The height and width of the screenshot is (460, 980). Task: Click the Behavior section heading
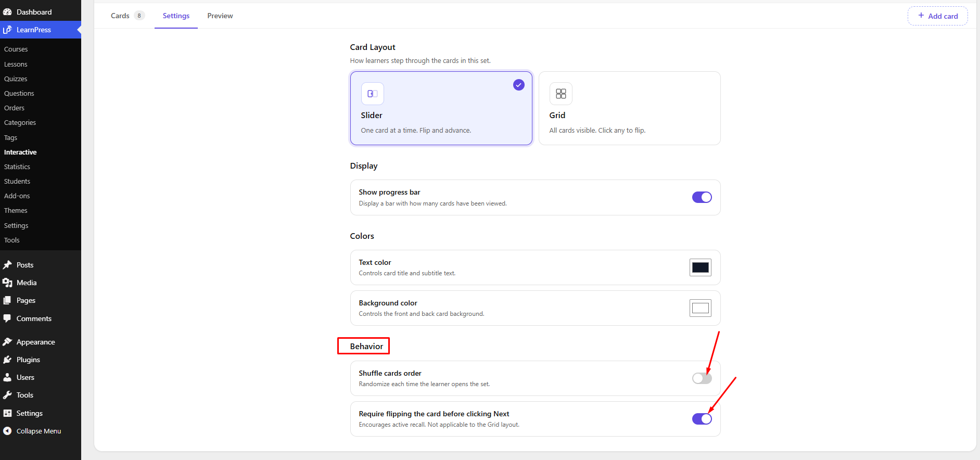(x=366, y=346)
